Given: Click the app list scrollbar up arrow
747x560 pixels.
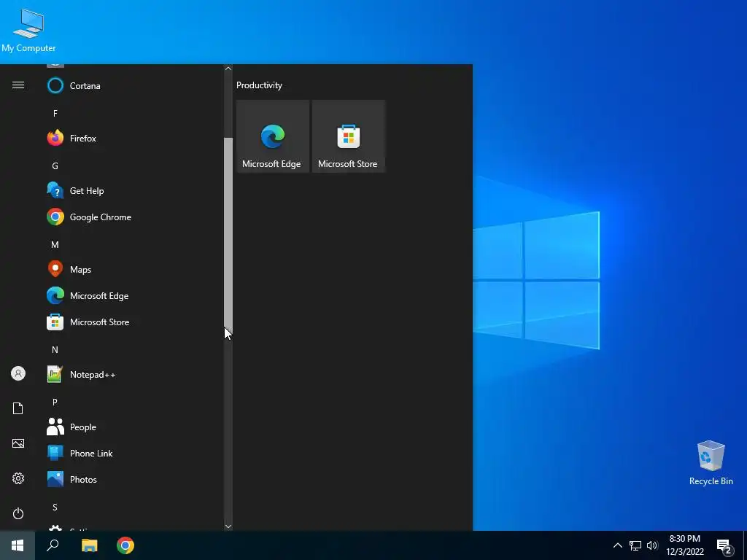Looking at the screenshot, I should tap(228, 69).
